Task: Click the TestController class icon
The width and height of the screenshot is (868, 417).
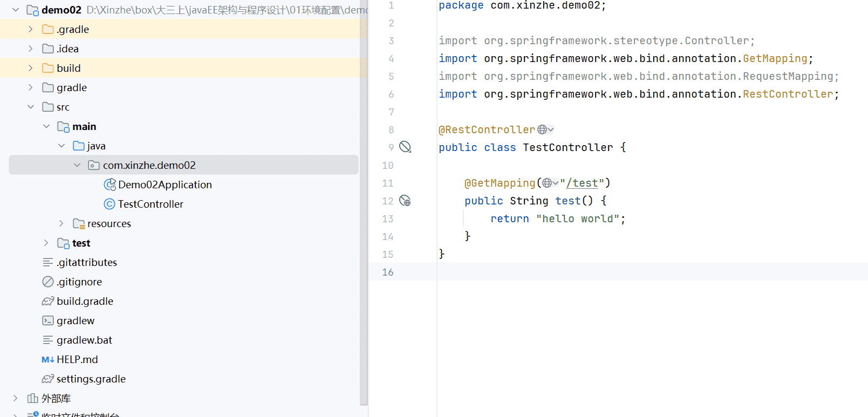Action: (110, 204)
